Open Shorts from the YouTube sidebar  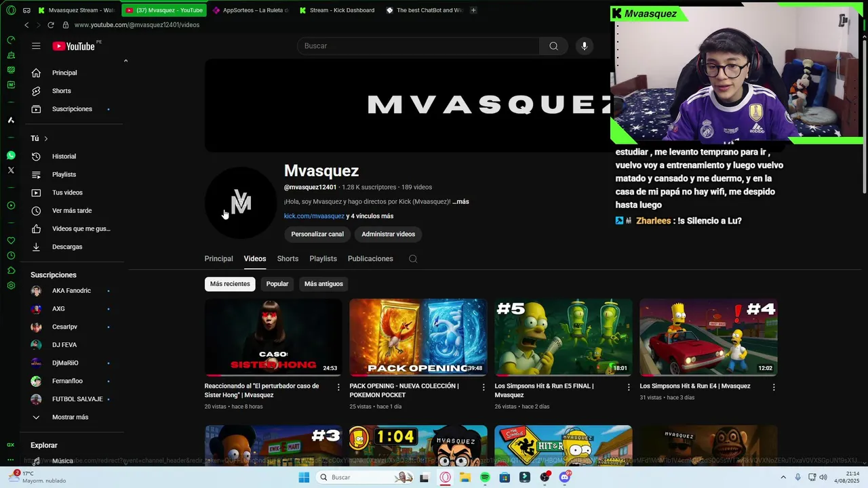pyautogui.click(x=73, y=91)
